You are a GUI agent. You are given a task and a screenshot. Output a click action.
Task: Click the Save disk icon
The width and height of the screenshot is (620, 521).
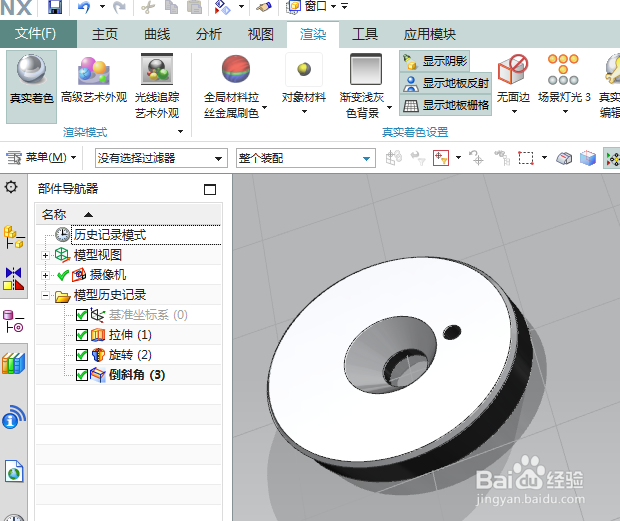(x=55, y=7)
